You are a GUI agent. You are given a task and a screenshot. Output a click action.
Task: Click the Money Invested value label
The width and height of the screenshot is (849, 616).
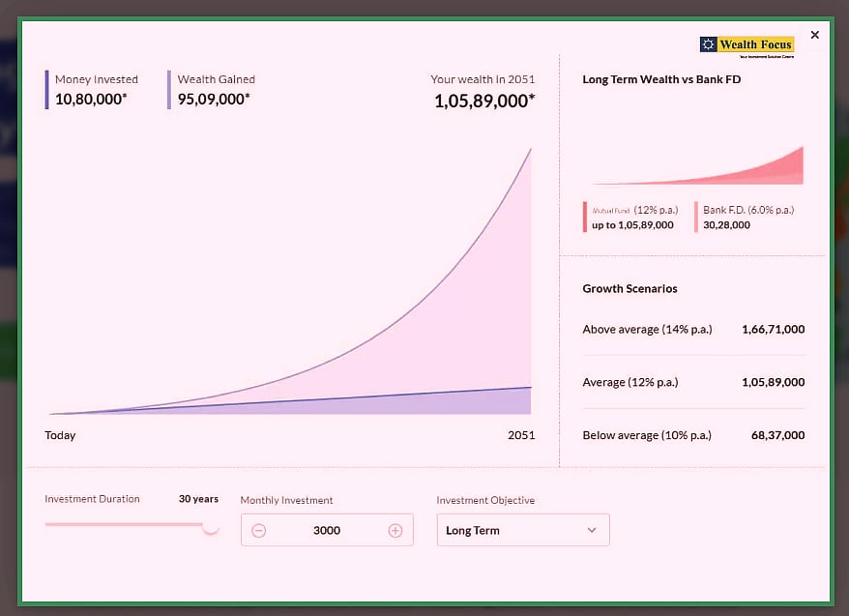click(91, 99)
